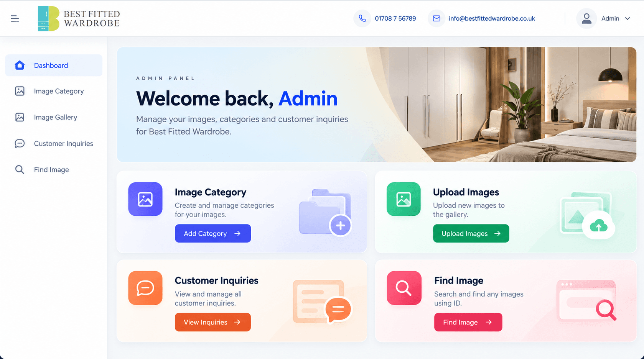Click the orange Customer Inquiries chat icon
This screenshot has width=644, height=359.
click(x=145, y=288)
